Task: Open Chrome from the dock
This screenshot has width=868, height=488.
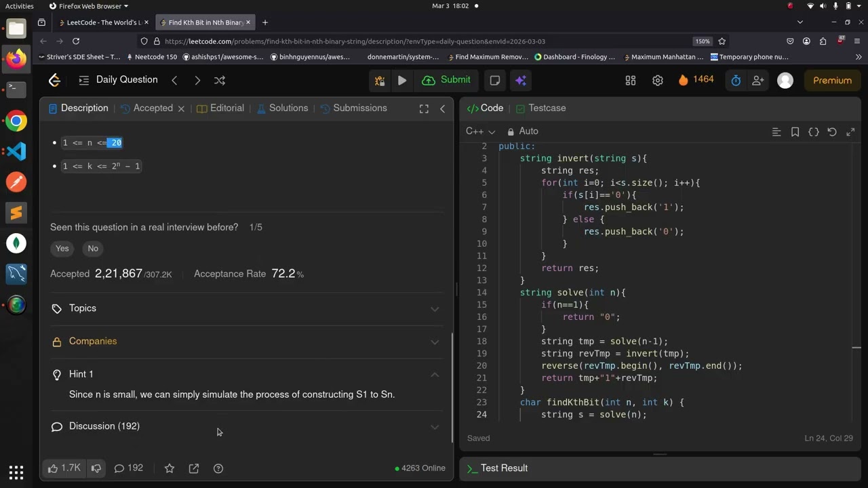Action: point(16,121)
